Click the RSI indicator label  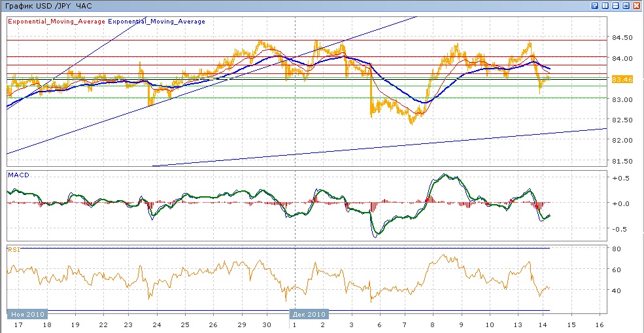(13, 249)
